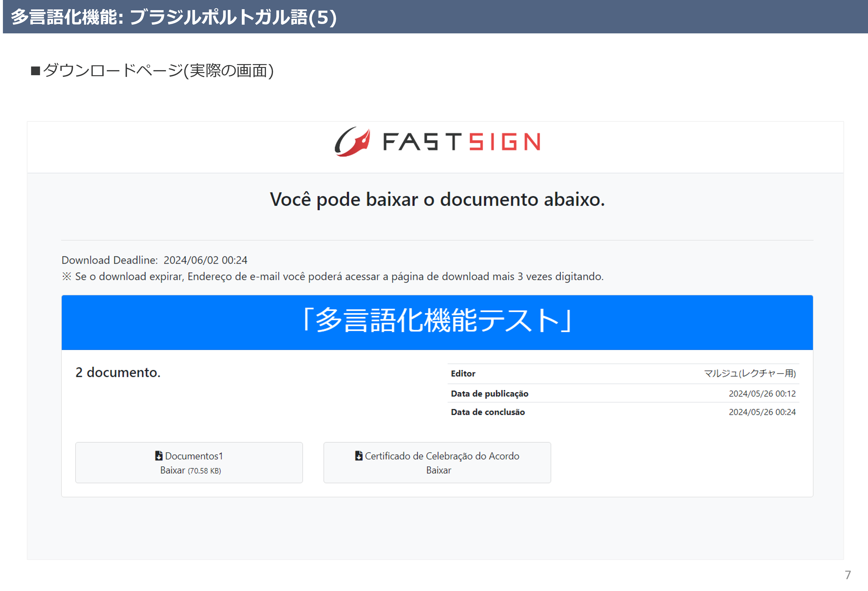868x591 pixels.
Task: Click download icon next to Documentos1
Action: point(159,456)
